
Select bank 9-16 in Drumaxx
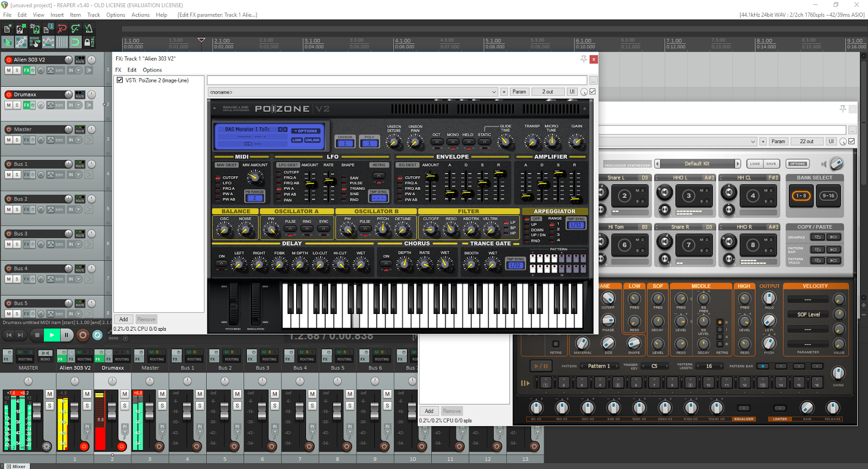pyautogui.click(x=828, y=196)
